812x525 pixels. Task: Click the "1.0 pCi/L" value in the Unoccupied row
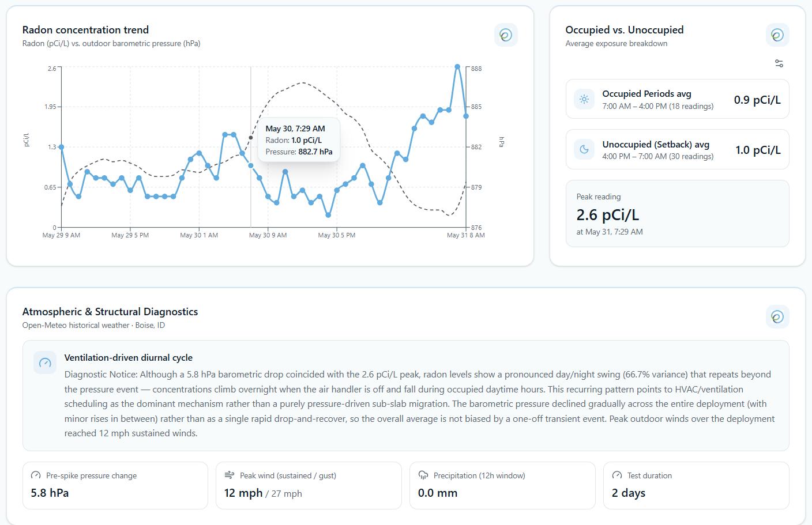point(758,150)
